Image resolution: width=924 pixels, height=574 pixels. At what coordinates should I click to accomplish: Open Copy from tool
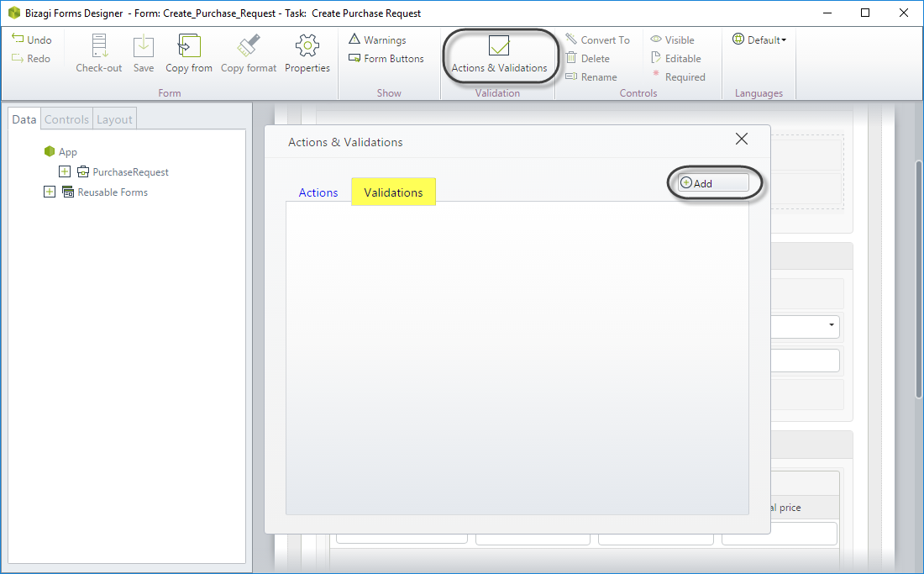tap(189, 53)
